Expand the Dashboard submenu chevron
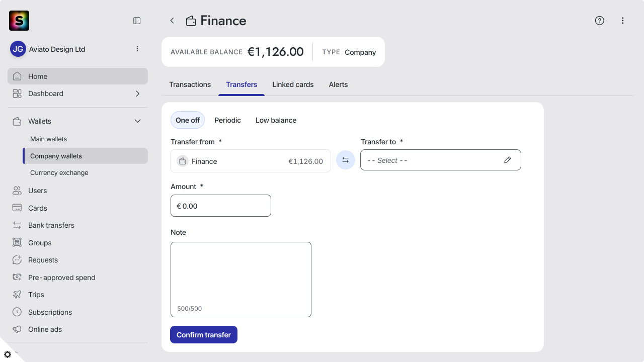The height and width of the screenshot is (362, 644). click(138, 94)
